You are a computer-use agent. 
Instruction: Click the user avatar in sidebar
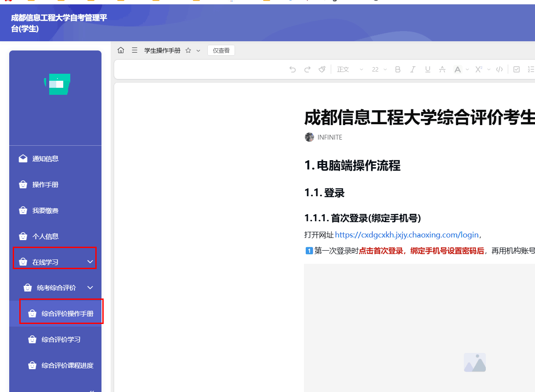(x=57, y=84)
